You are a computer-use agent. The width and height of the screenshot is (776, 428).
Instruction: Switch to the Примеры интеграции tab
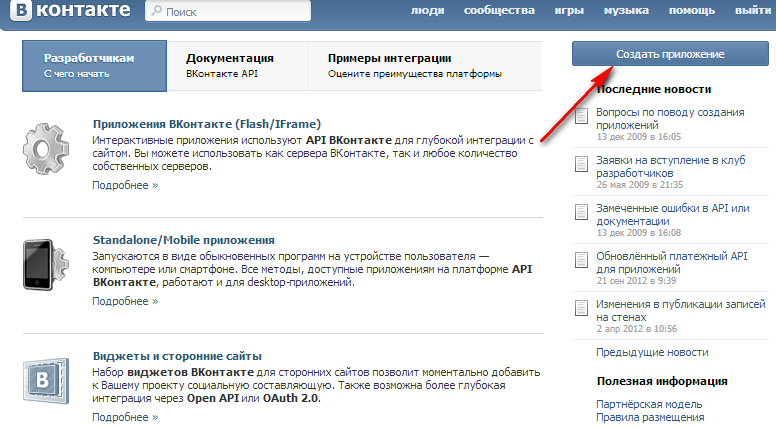tap(425, 66)
